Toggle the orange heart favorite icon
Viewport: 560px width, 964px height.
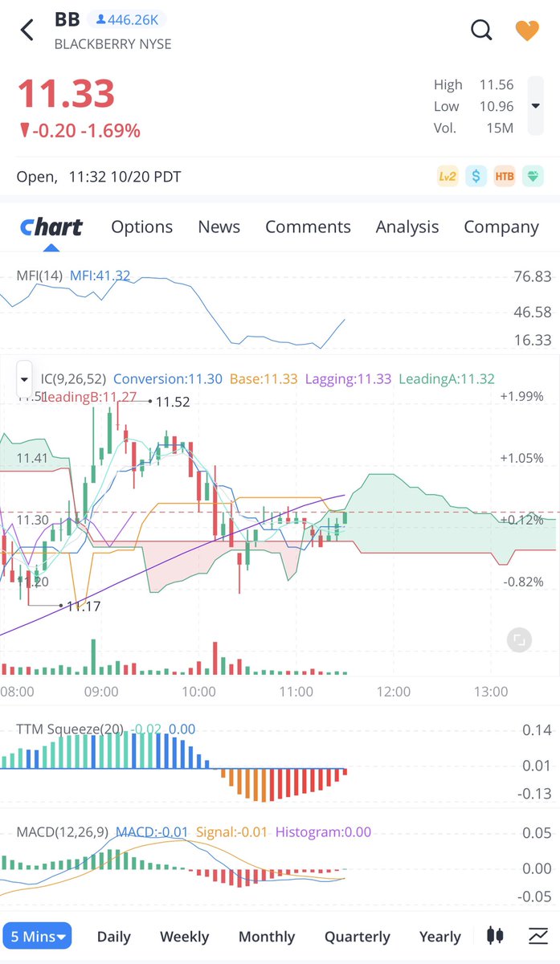coord(527,31)
